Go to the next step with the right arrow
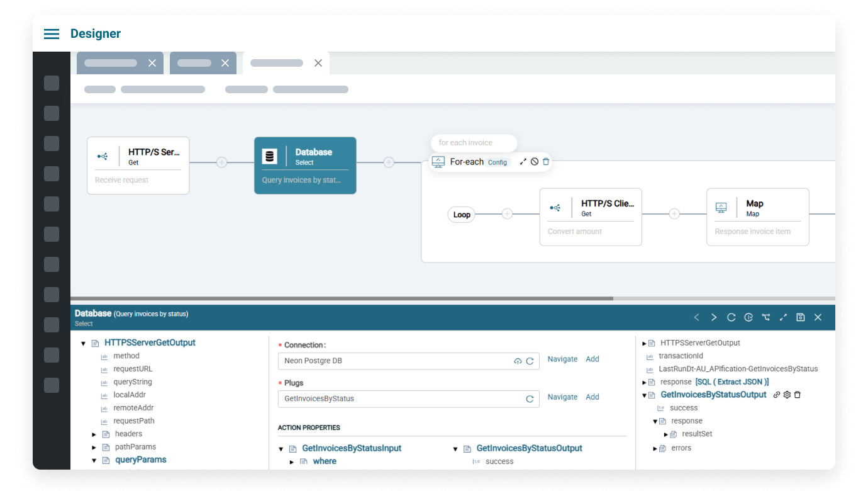 [713, 317]
